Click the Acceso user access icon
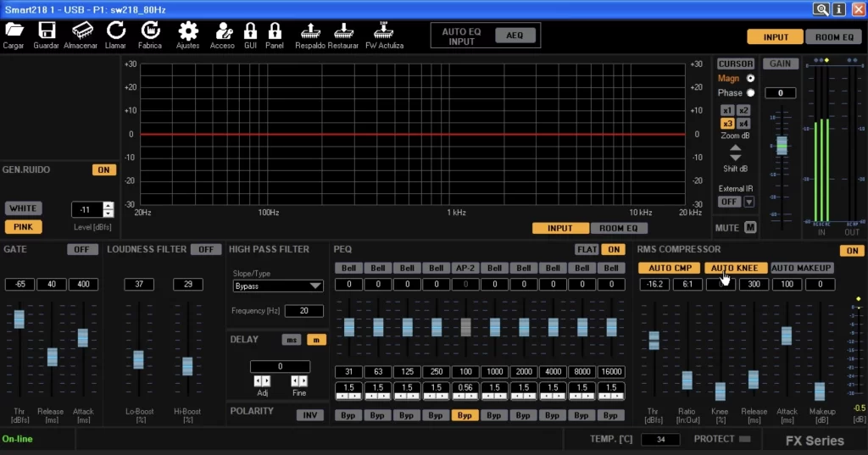Viewport: 868px width, 455px height. (x=223, y=31)
